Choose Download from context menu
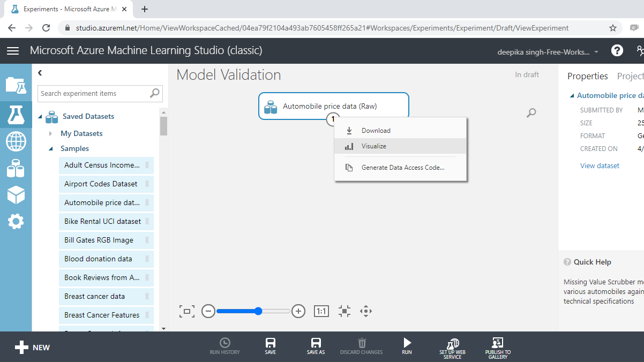Viewport: 644px width, 362px height. (401, 130)
